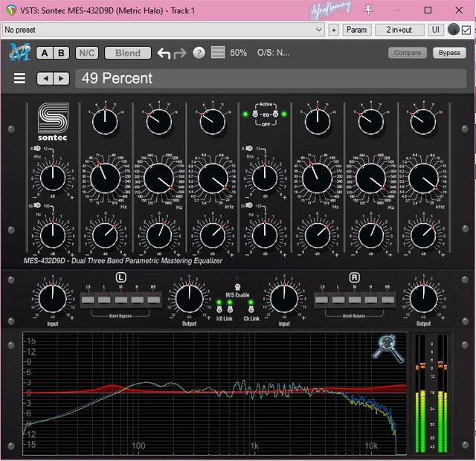Click the L channel Output knob

(x=190, y=299)
